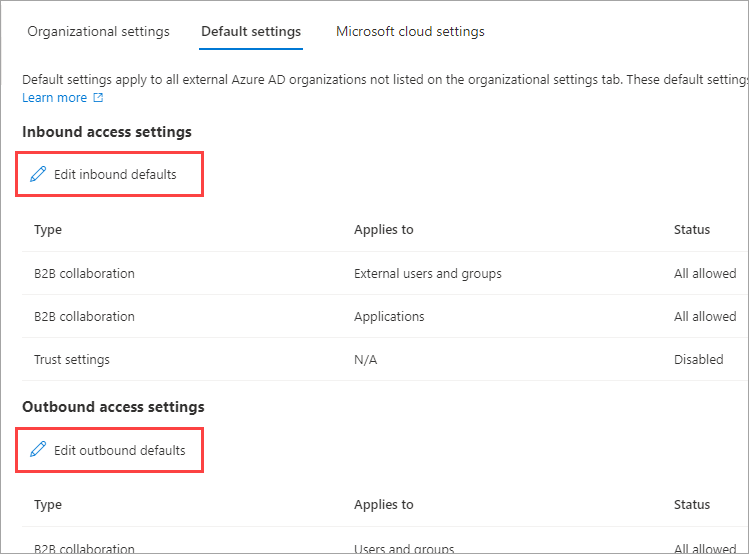
Task: Switch to the Organizational settings tab
Action: 98,31
